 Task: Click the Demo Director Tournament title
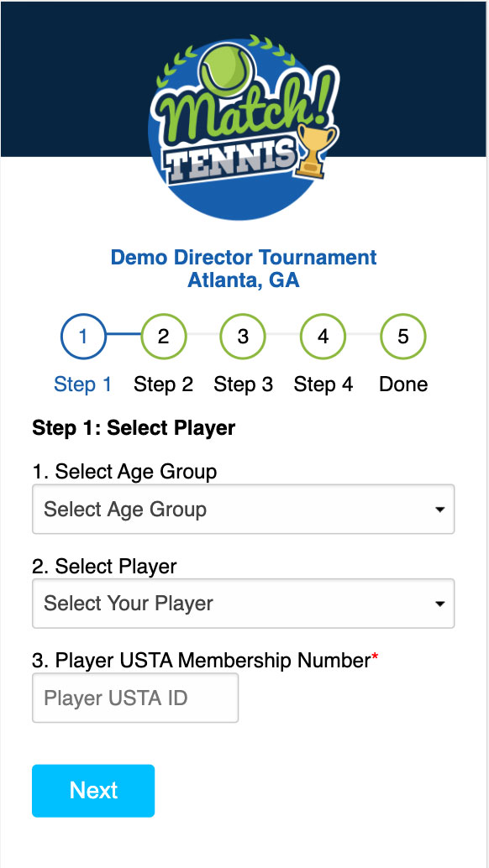pyautogui.click(x=244, y=258)
